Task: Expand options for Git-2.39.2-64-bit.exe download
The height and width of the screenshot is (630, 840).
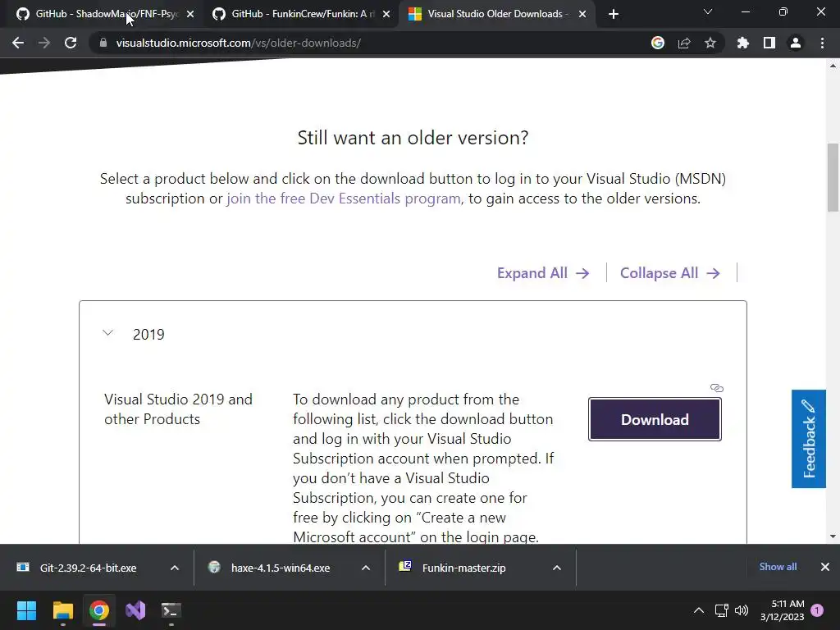Action: [175, 568]
